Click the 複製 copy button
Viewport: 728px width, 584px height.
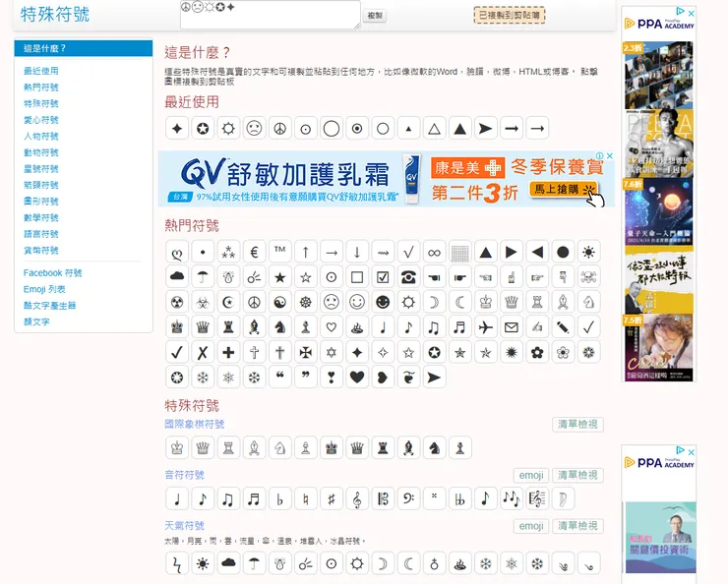(x=375, y=16)
